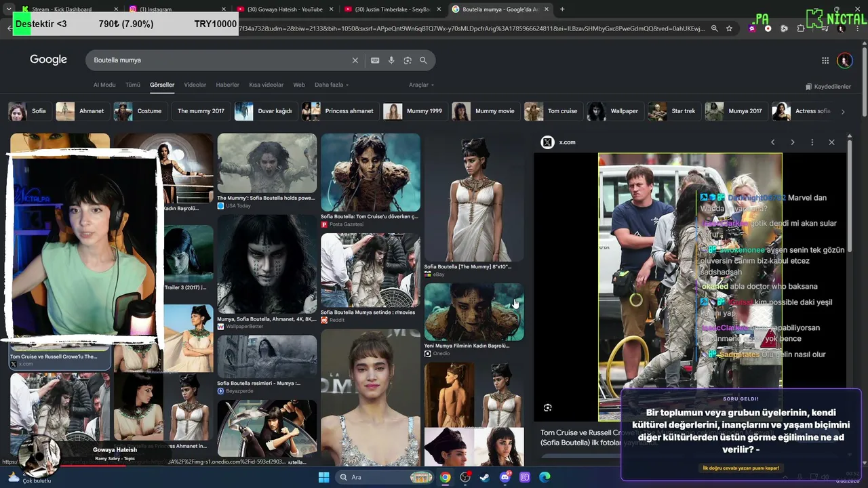Open preview panel three-dot options

pos(812,142)
